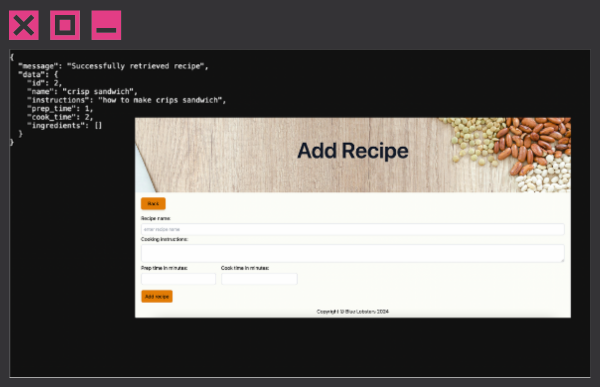Click the pink minimize bar icon
Image resolution: width=600 pixels, height=387 pixels.
[106, 25]
